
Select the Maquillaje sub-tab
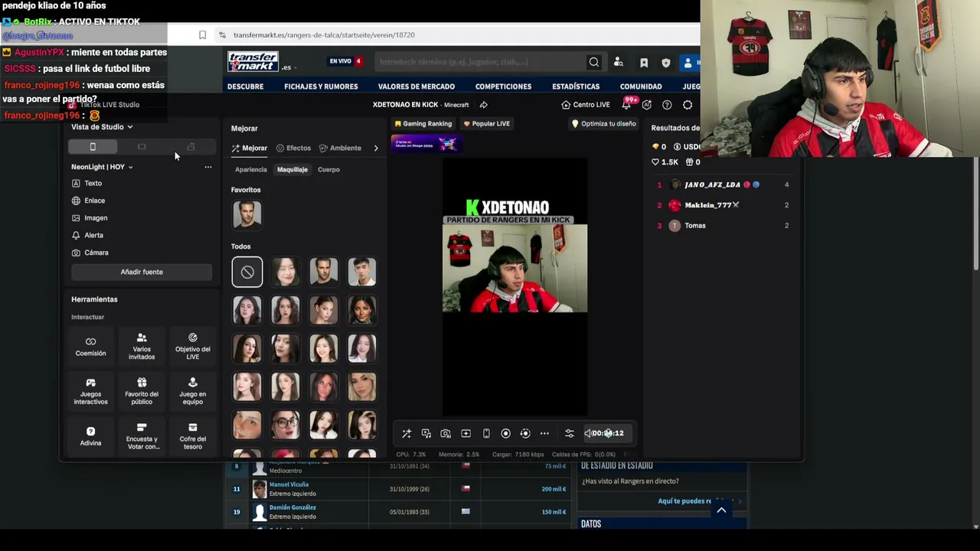[x=292, y=170]
